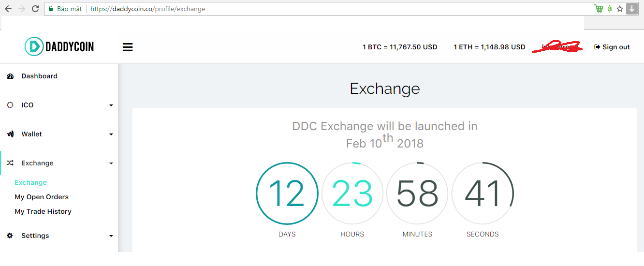This screenshot has height=266, width=644.
Task: Collapse the Exchange submenu arrow
Action: [x=111, y=163]
